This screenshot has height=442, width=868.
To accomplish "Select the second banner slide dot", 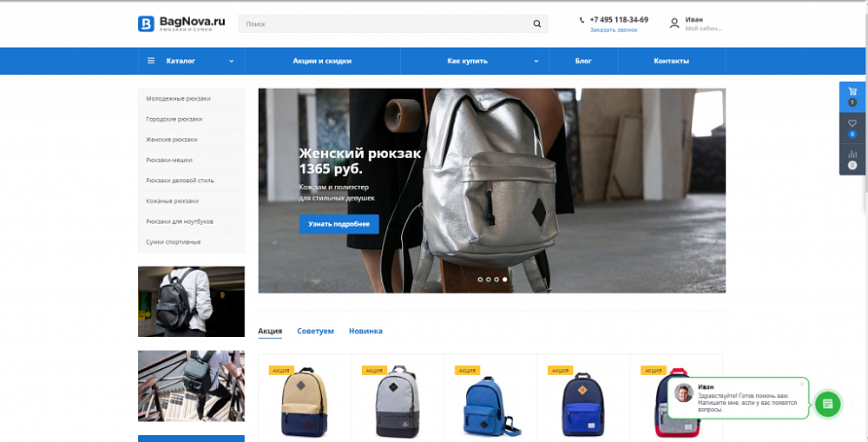I will [488, 279].
